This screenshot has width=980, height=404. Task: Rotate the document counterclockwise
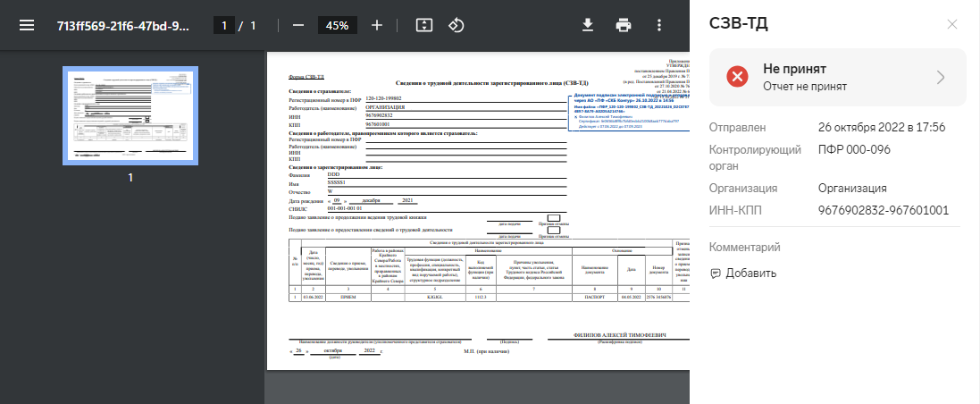click(456, 25)
